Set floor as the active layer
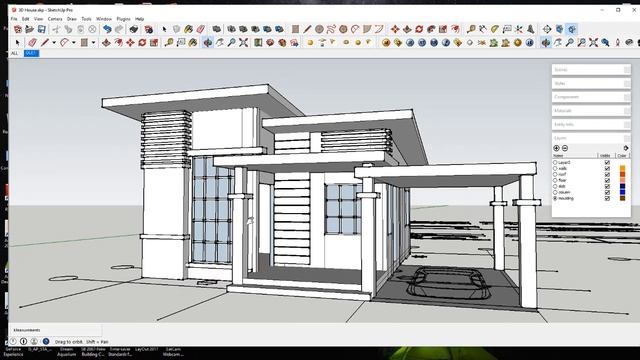This screenshot has width=640, height=360. tap(555, 180)
